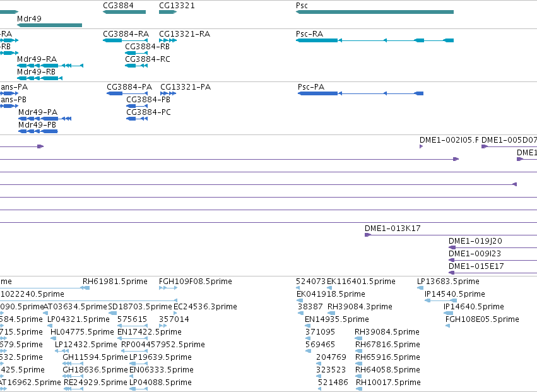The image size is (537, 392).
Task: Click EST EN14935.5prime
Action: [337, 319]
